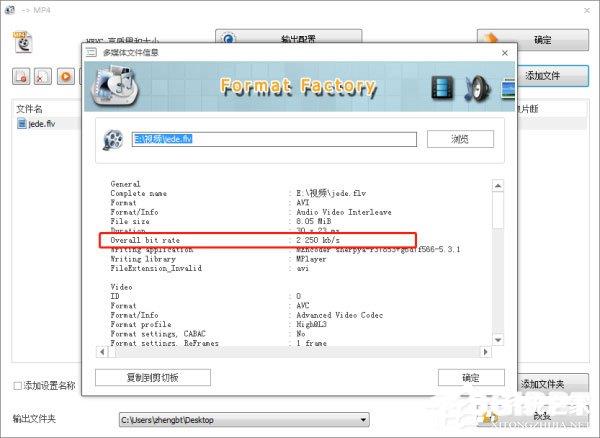The height and width of the screenshot is (438, 600).
Task: Click the 'Video' section heading
Action: pos(121,287)
